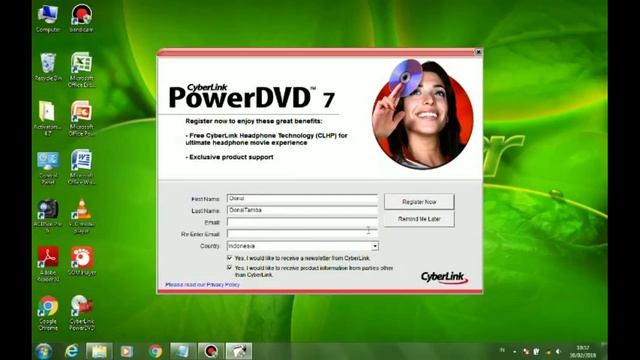Open the ACDSee Pro desktop shortcut
640x360 pixels.
(48, 216)
